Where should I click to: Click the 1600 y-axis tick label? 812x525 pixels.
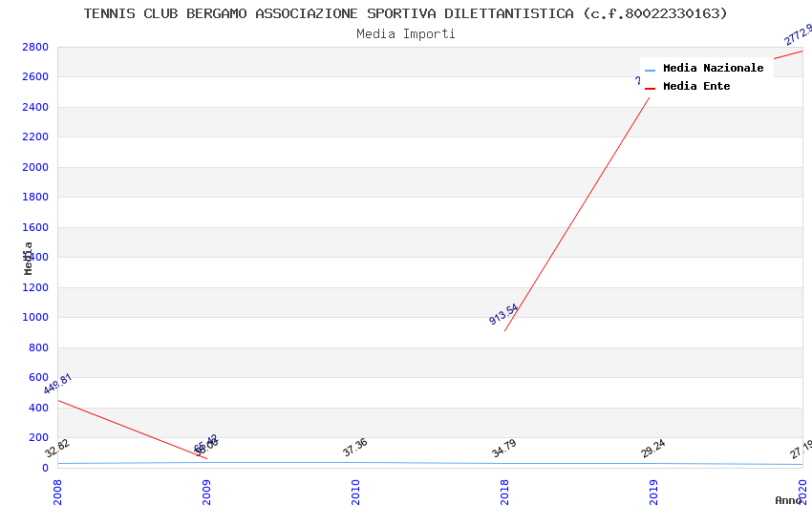(x=35, y=227)
